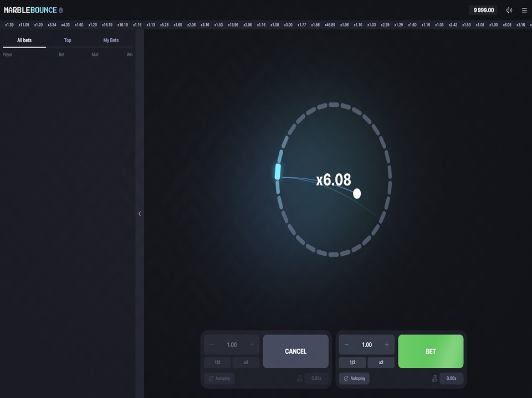The height and width of the screenshot is (398, 532).
Task: Switch to the Top tab
Action: pyautogui.click(x=68, y=40)
